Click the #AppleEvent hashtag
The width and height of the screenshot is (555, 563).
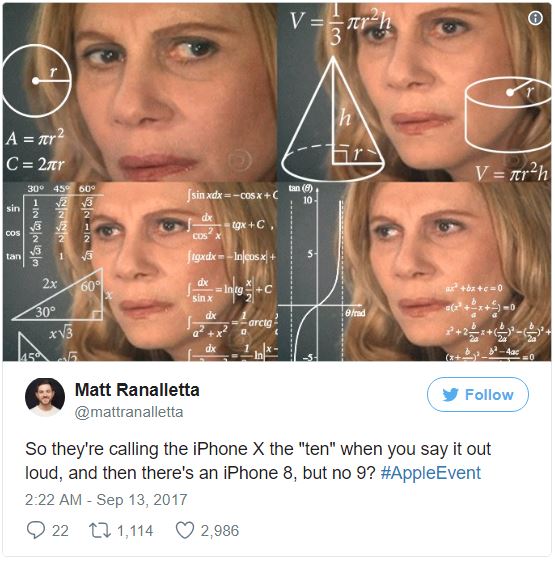pyautogui.click(x=430, y=473)
